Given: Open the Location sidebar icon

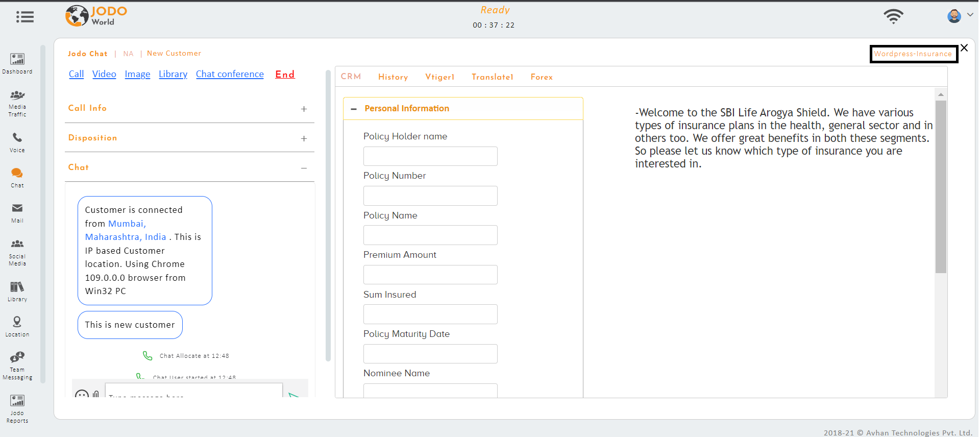Looking at the screenshot, I should tap(17, 327).
